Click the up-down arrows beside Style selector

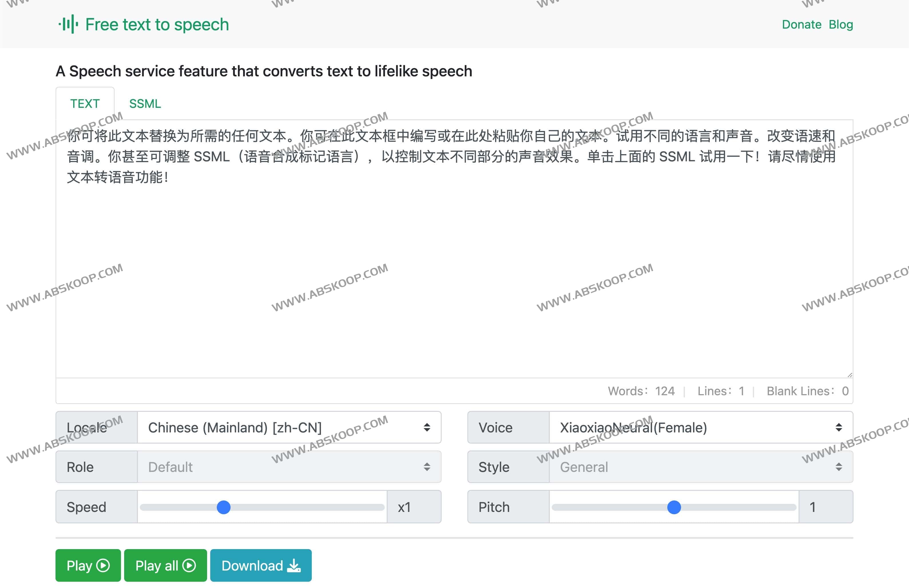(838, 466)
